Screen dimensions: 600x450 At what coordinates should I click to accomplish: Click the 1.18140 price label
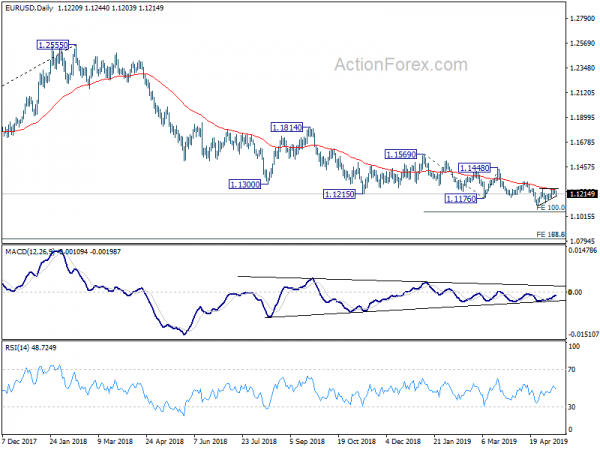tap(287, 127)
